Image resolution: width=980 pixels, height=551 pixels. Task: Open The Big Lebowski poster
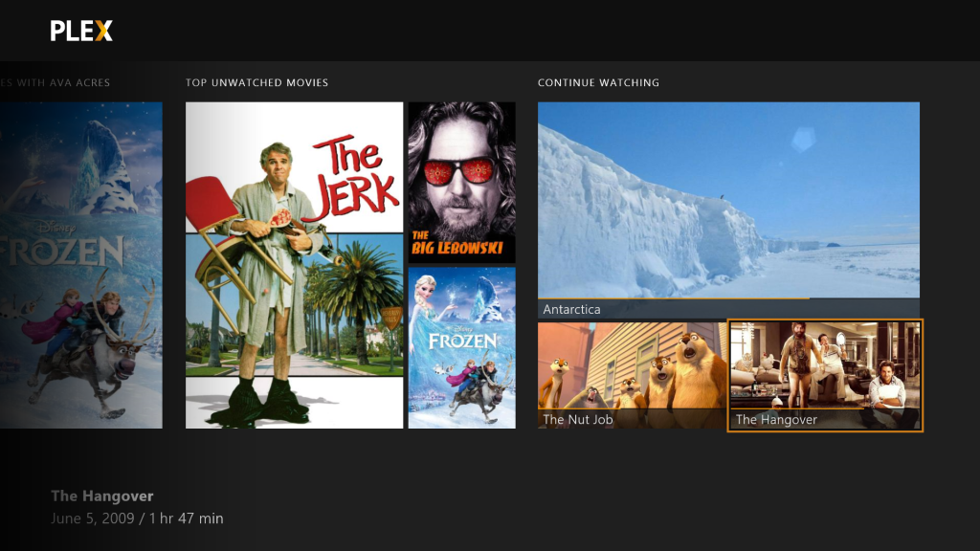pyautogui.click(x=462, y=183)
